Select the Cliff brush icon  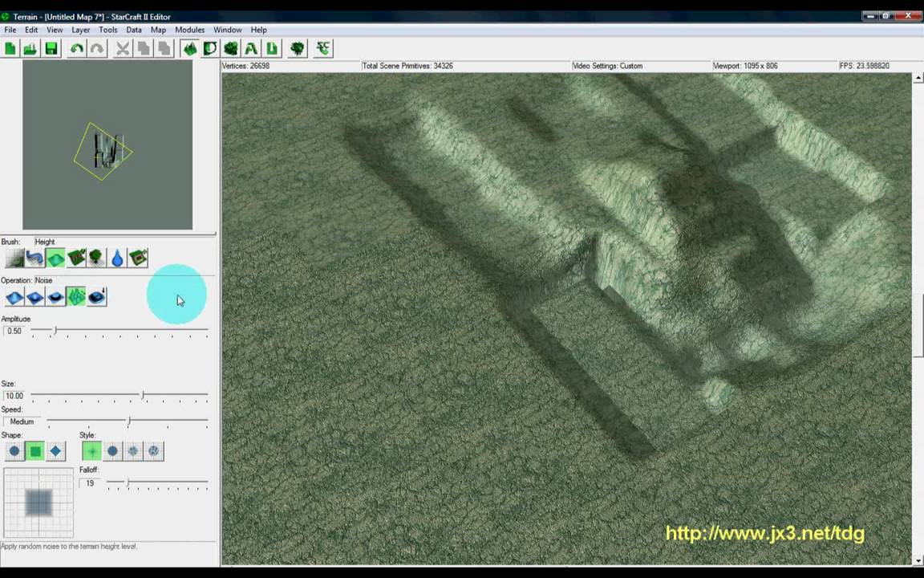[x=76, y=258]
